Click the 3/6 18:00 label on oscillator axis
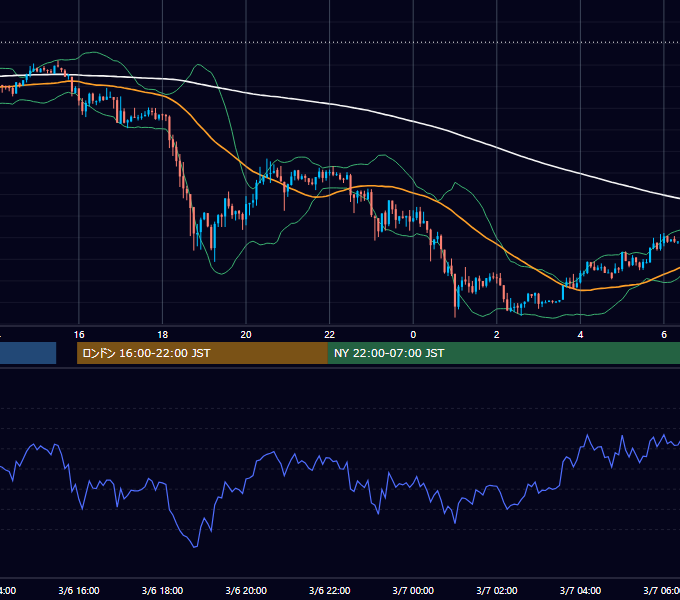Screen dimensions: 680x600 click(x=163, y=590)
